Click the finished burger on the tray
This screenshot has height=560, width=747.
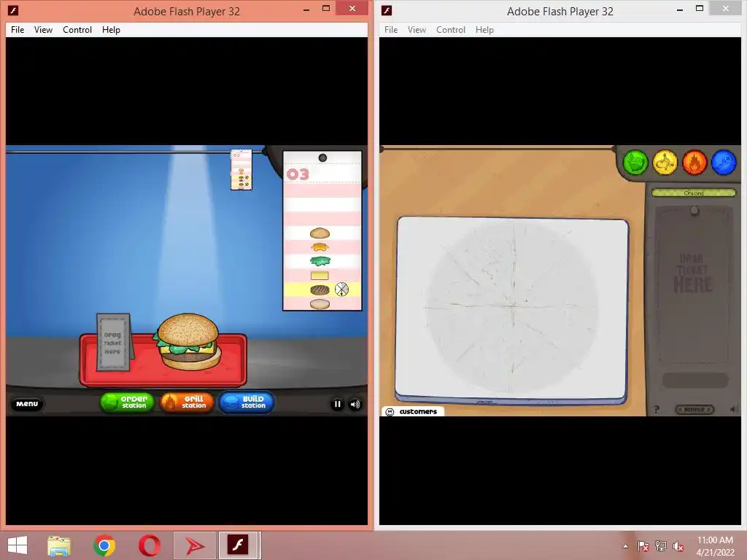pos(187,341)
